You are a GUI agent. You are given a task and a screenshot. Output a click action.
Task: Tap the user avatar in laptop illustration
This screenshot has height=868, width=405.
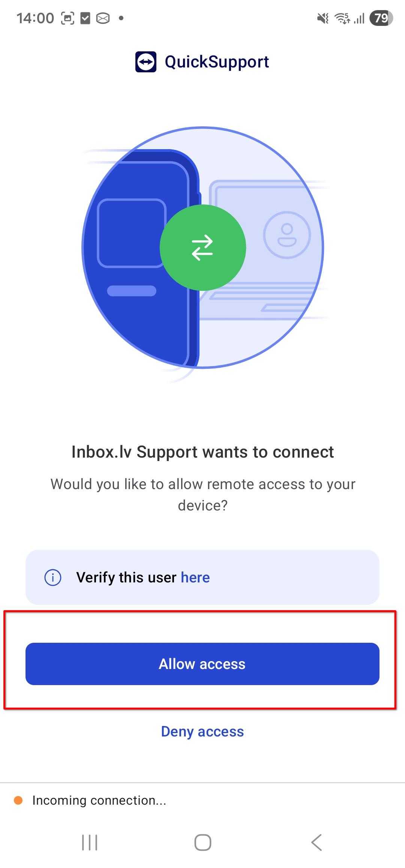287,235
